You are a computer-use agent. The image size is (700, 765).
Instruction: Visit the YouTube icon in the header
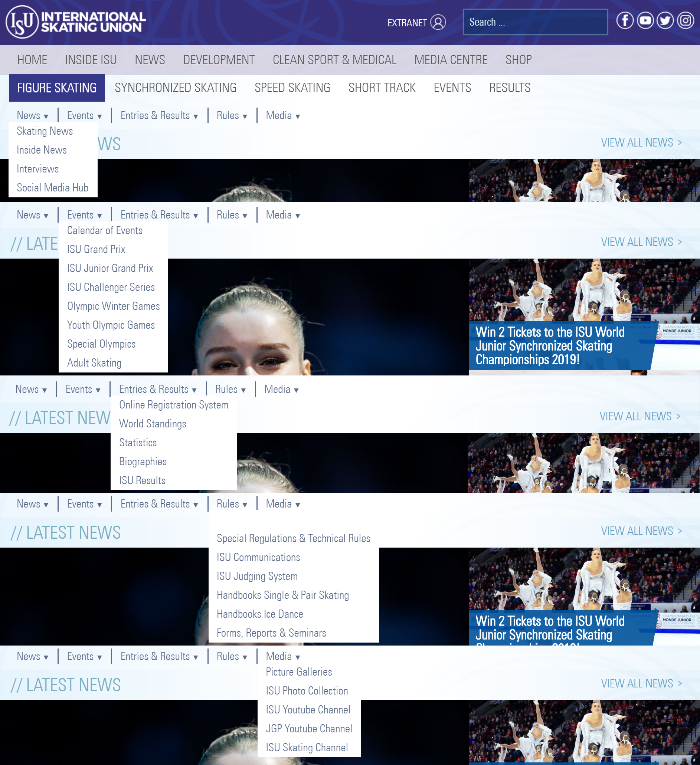[x=645, y=20]
